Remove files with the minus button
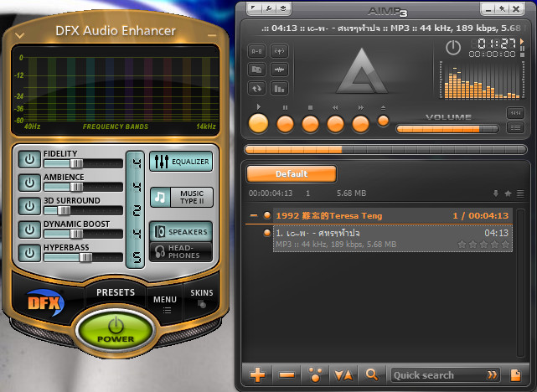Image resolution: width=537 pixels, height=392 pixels. point(287,375)
